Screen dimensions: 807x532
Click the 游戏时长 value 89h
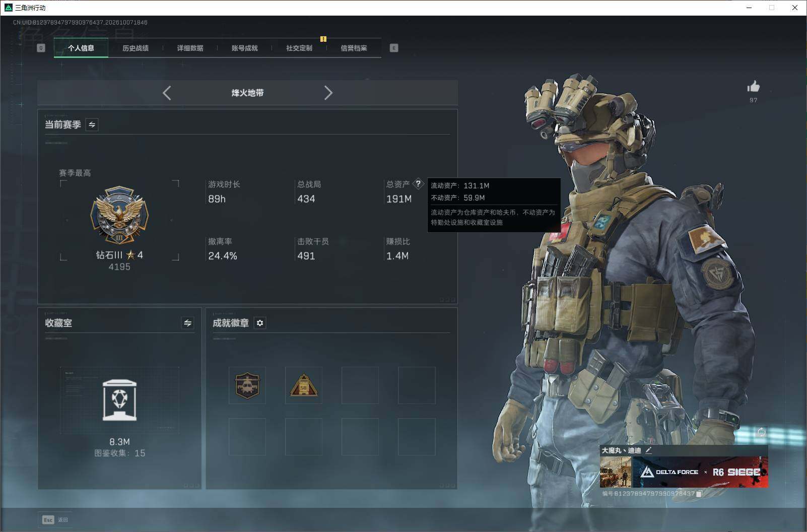(217, 199)
